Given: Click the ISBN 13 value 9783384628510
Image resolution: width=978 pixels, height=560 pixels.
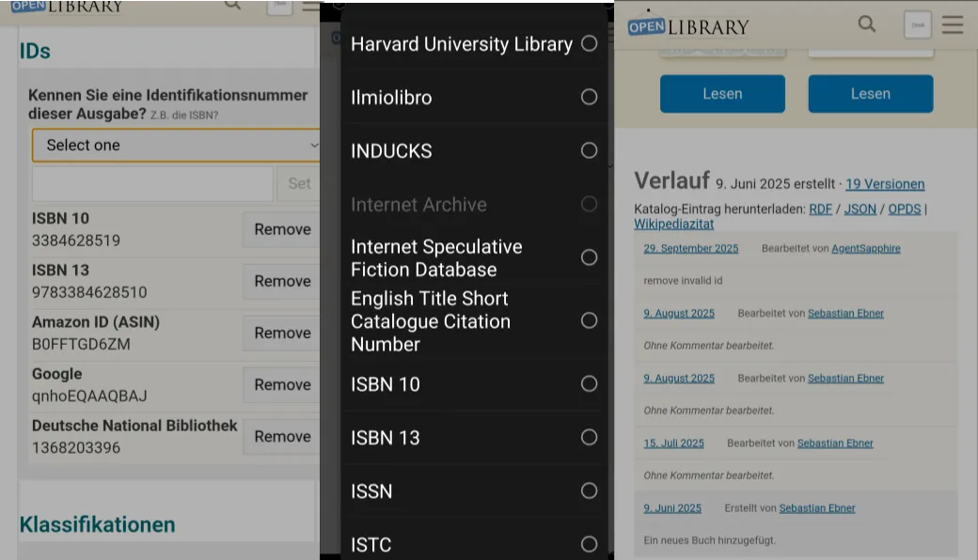Looking at the screenshot, I should pyautogui.click(x=89, y=292).
